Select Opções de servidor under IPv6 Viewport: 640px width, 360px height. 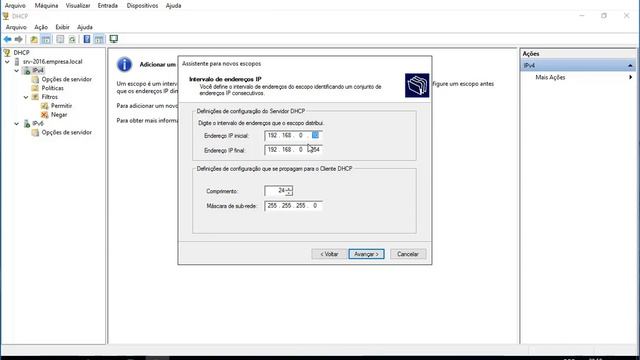67,132
